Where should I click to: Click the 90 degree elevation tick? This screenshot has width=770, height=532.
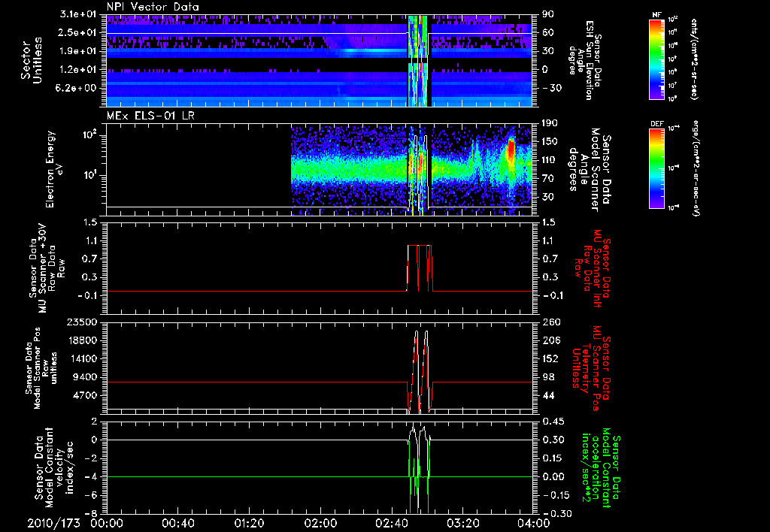click(x=547, y=14)
